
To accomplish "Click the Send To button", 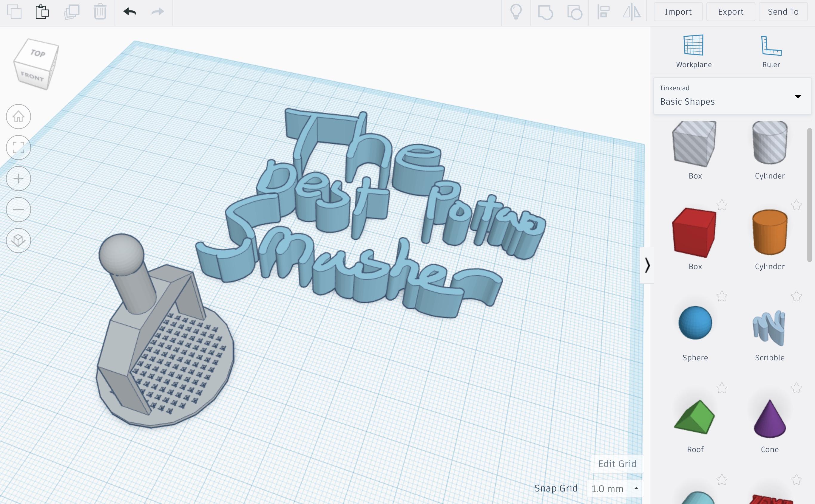I will (783, 12).
